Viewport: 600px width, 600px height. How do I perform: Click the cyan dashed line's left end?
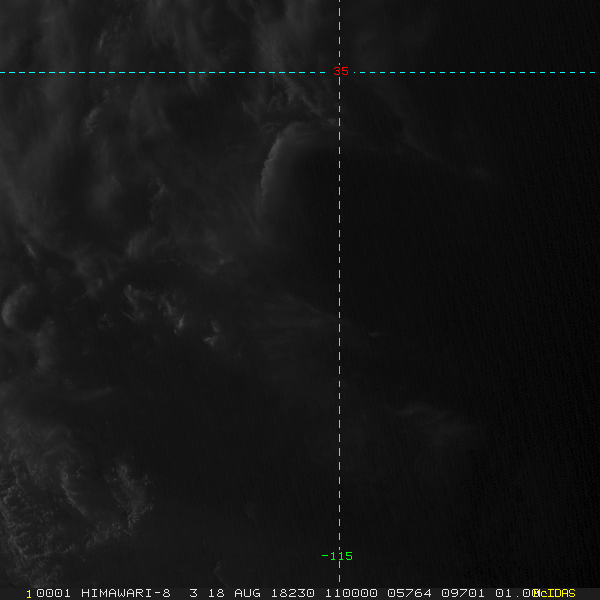3,72
